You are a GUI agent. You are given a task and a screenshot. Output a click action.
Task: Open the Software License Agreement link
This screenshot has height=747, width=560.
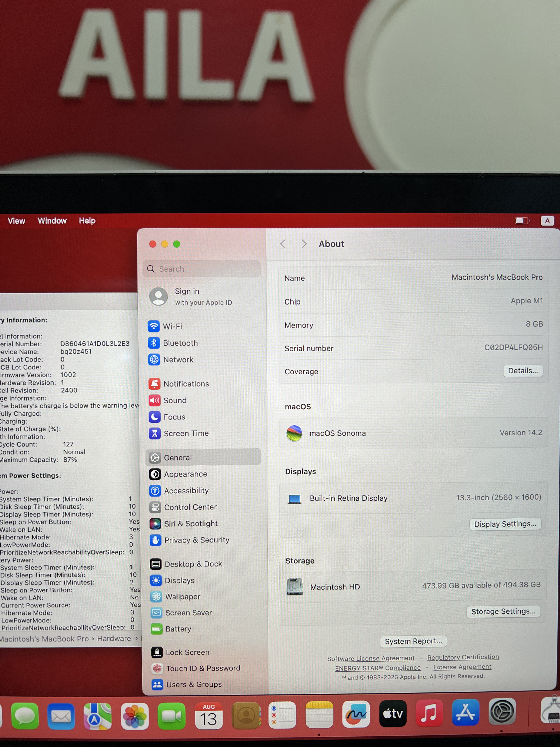point(371,658)
